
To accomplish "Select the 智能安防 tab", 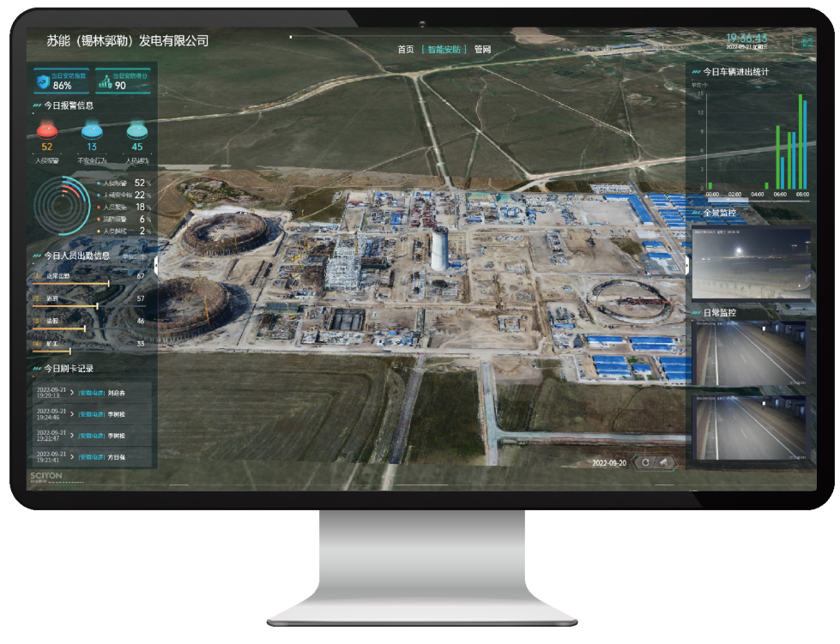I will (x=444, y=50).
